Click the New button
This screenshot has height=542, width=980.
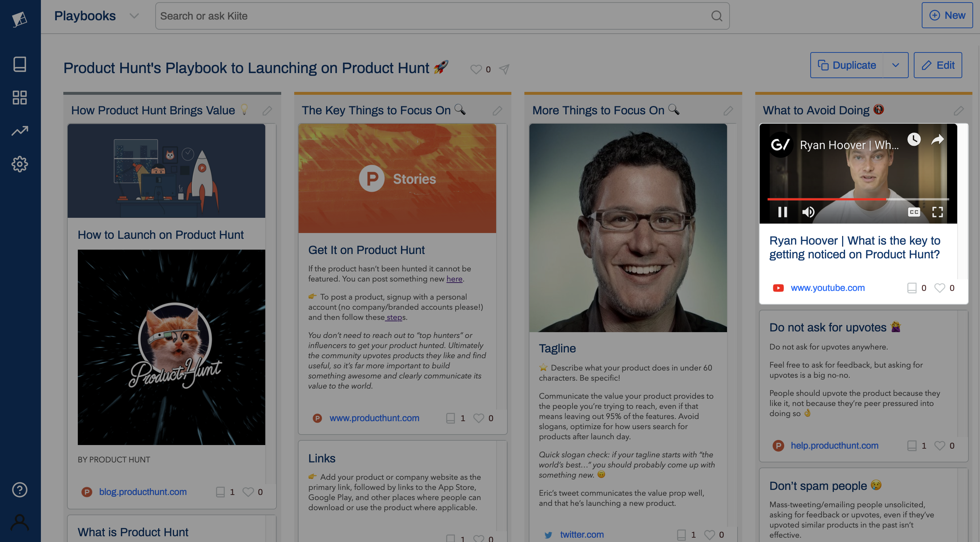947,15
